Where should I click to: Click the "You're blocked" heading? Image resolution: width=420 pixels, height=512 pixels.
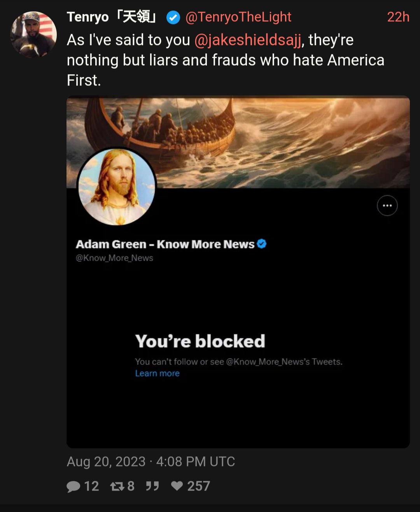click(200, 341)
